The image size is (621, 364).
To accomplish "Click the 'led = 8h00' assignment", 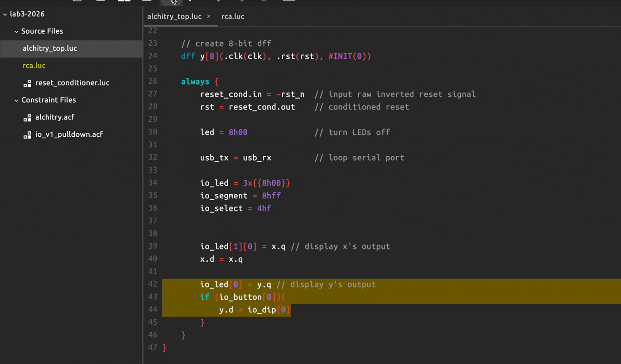I will 224,132.
